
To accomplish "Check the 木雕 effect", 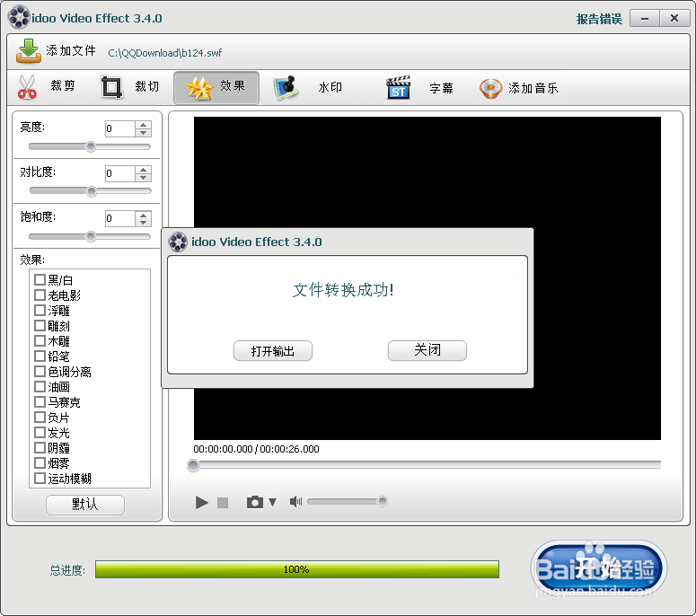I will [x=40, y=340].
